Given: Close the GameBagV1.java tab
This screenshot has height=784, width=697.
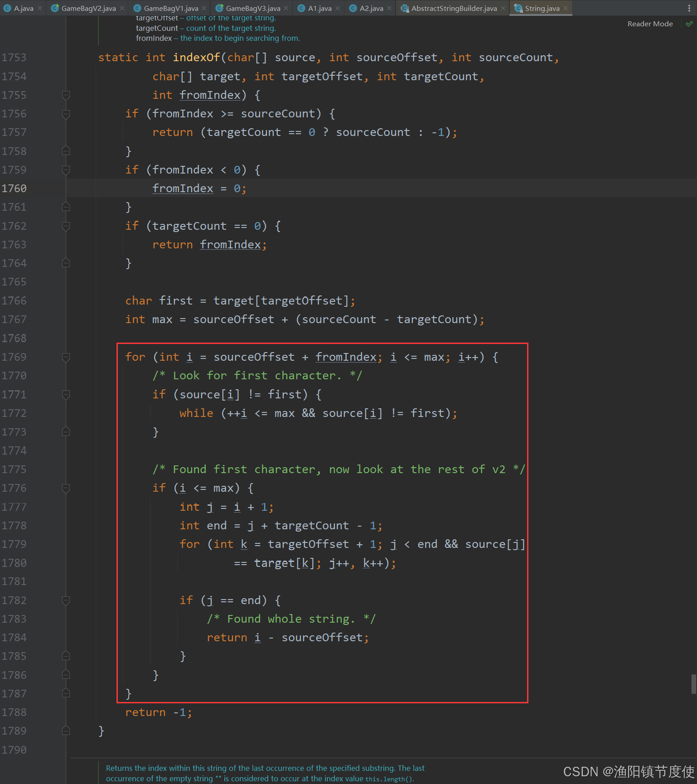Looking at the screenshot, I should click(204, 8).
